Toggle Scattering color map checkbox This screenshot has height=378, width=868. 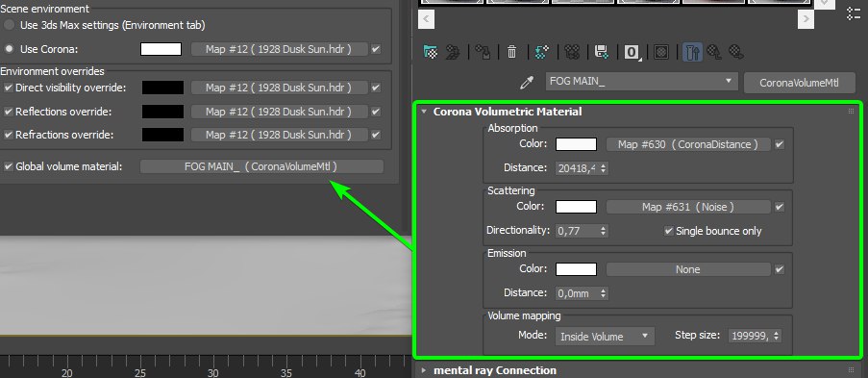pyautogui.click(x=780, y=207)
